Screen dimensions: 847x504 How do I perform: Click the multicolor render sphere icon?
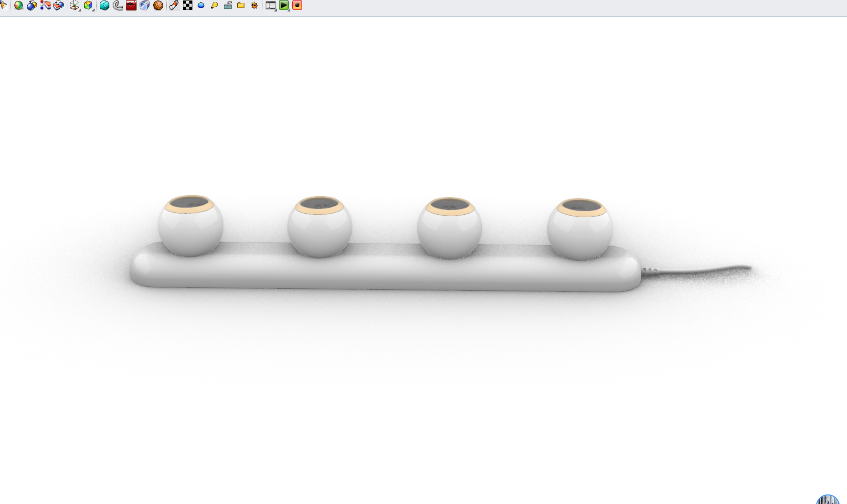[x=19, y=6]
